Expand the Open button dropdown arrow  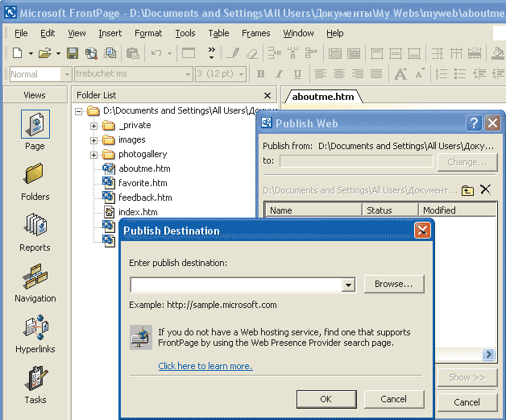click(58, 53)
